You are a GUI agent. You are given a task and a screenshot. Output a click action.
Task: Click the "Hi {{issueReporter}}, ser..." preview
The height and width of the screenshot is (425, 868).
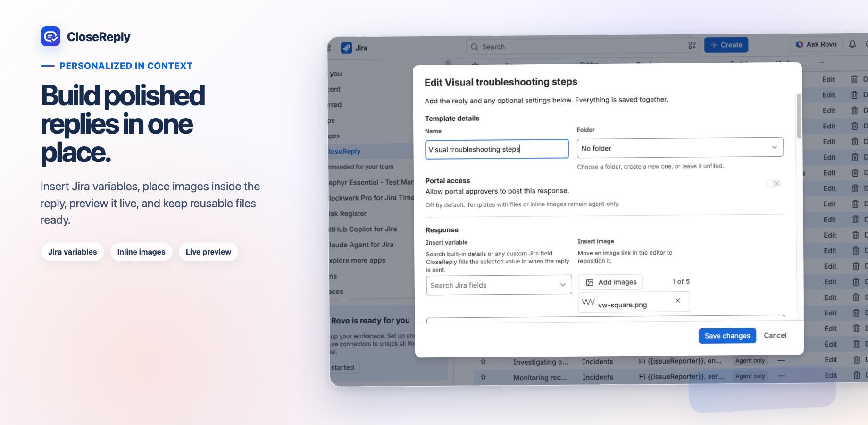681,377
